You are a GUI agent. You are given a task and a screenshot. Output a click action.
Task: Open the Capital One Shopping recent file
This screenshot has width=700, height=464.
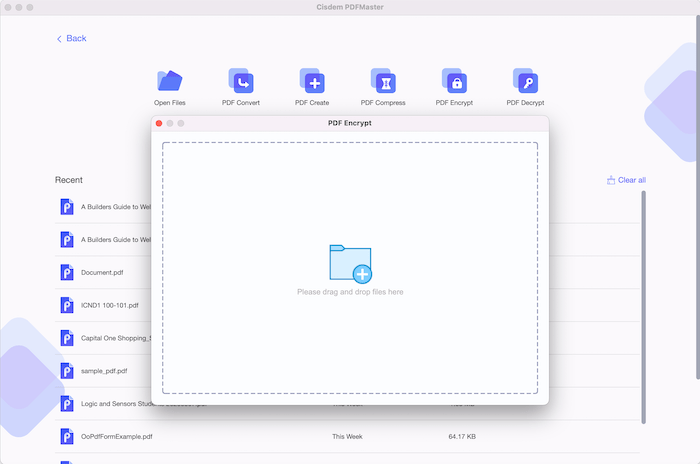116,338
